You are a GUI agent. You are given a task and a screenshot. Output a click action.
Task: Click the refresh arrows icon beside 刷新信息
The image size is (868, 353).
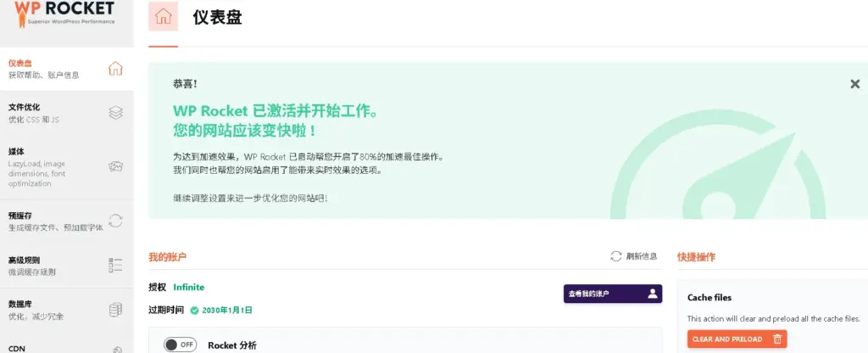coord(615,256)
